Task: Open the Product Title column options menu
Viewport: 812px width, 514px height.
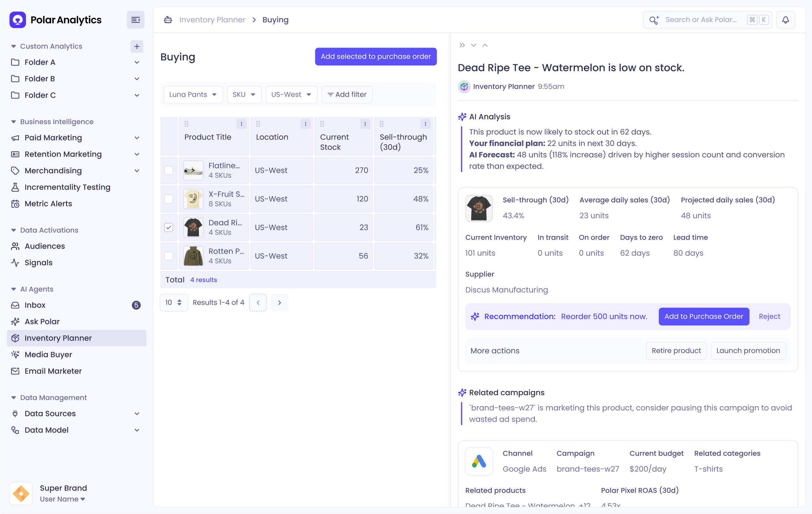Action: click(x=241, y=124)
